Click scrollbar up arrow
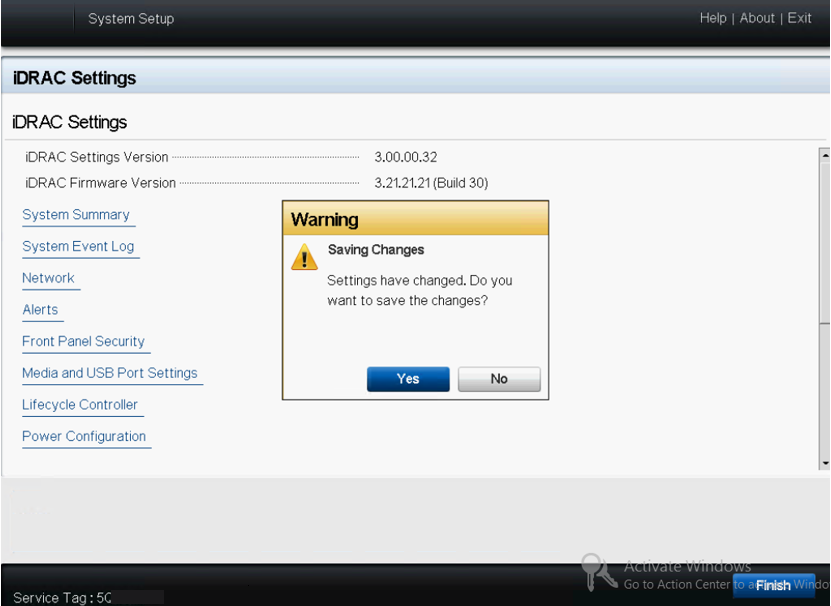The height and width of the screenshot is (606, 831). tap(825, 155)
